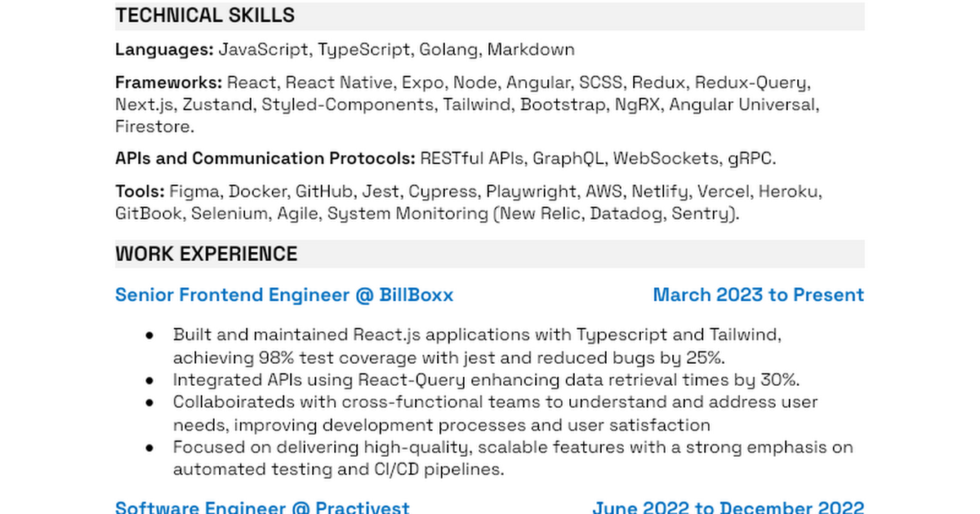Click the bold Frameworks: label
980x514 pixels.
click(168, 82)
